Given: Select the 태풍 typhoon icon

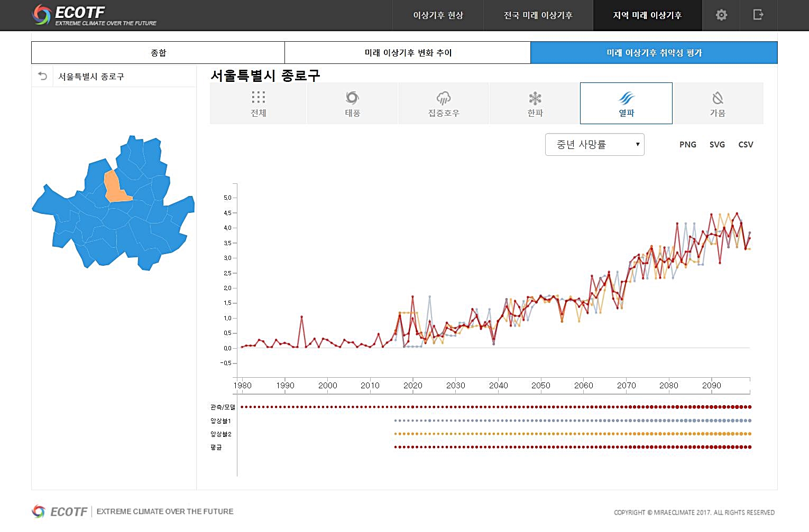Looking at the screenshot, I should point(352,98).
